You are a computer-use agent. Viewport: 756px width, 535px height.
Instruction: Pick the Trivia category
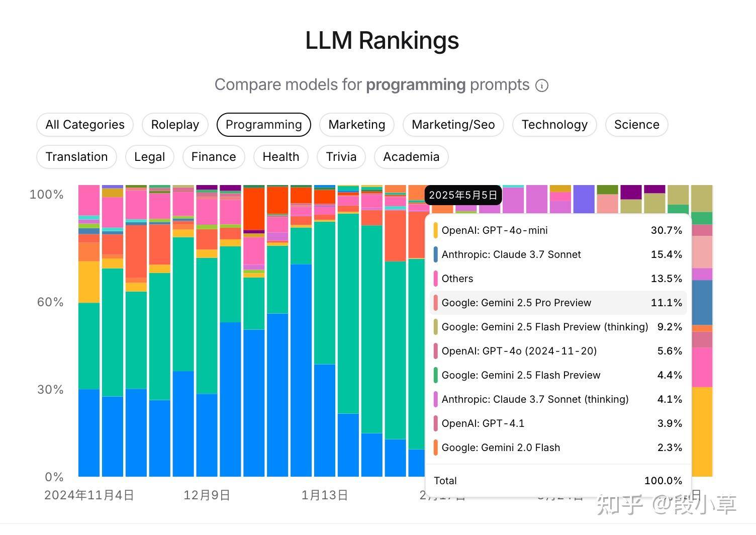click(341, 157)
